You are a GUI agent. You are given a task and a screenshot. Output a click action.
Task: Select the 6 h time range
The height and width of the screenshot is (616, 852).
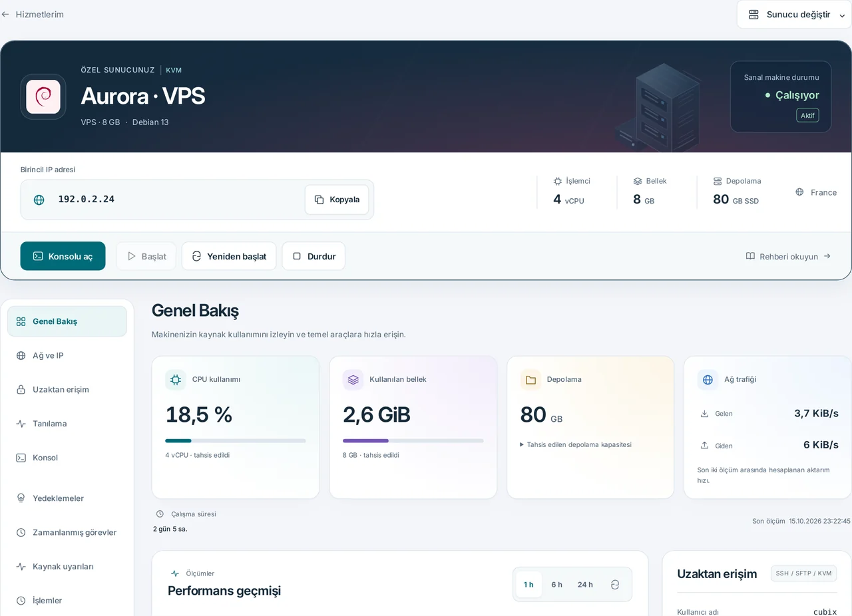click(x=556, y=585)
